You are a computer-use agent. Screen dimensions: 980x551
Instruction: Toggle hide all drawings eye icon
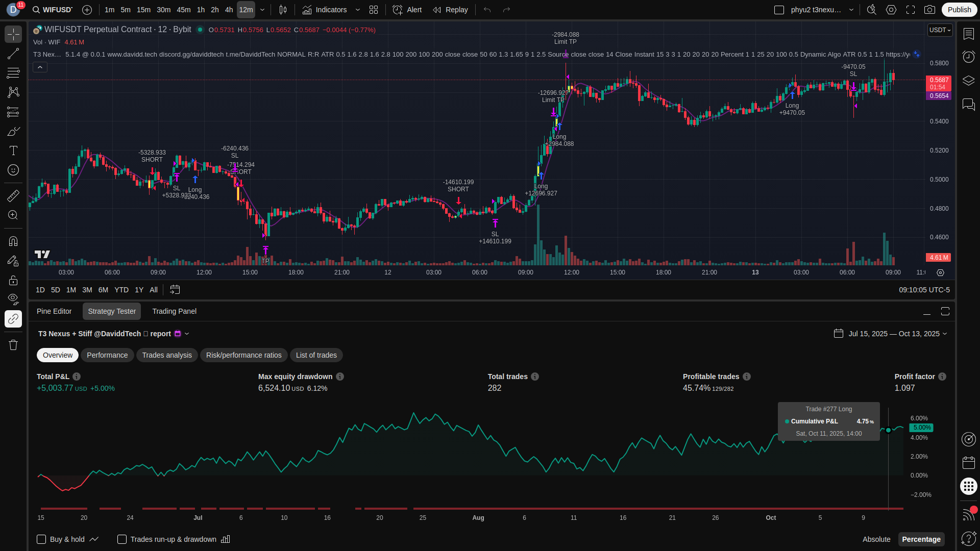(13, 298)
